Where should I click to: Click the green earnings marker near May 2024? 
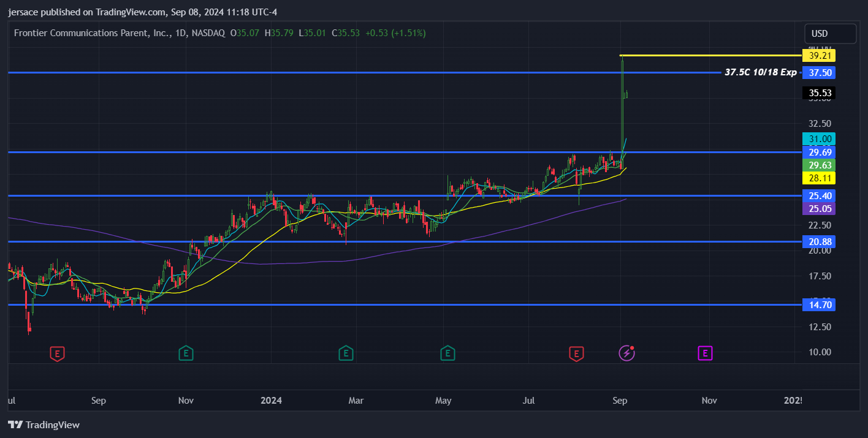pyautogui.click(x=447, y=353)
